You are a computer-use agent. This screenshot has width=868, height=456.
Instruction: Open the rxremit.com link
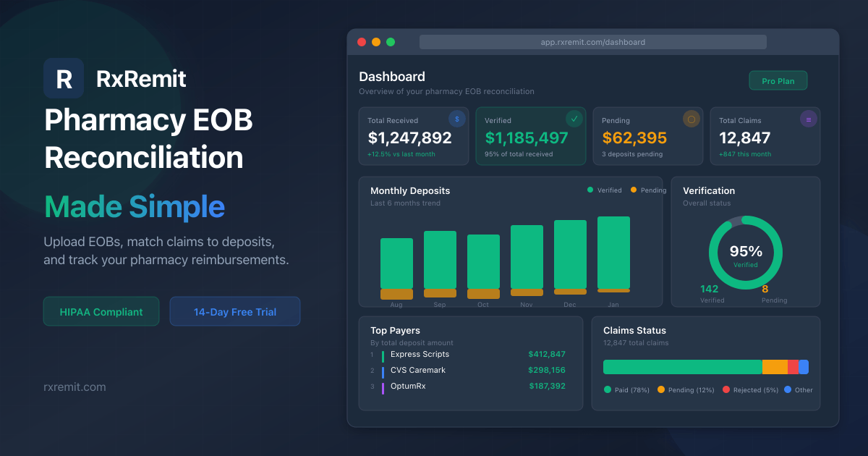[75, 387]
